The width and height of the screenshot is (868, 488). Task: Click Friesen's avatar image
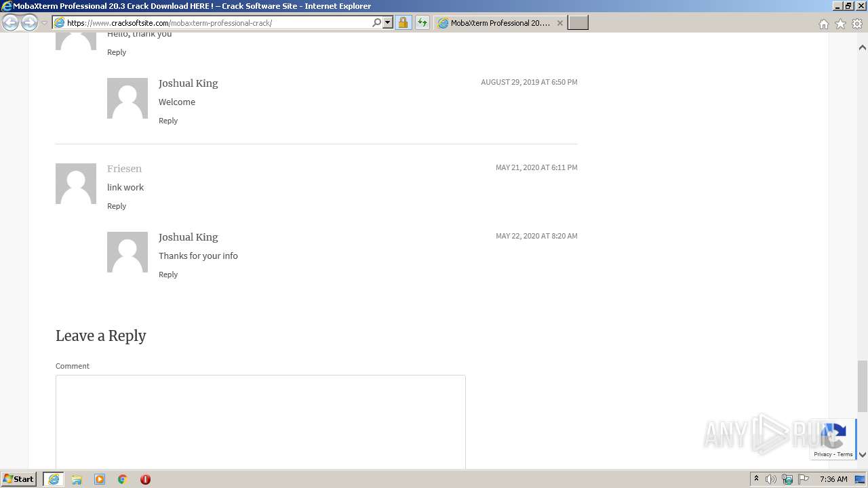pyautogui.click(x=76, y=184)
